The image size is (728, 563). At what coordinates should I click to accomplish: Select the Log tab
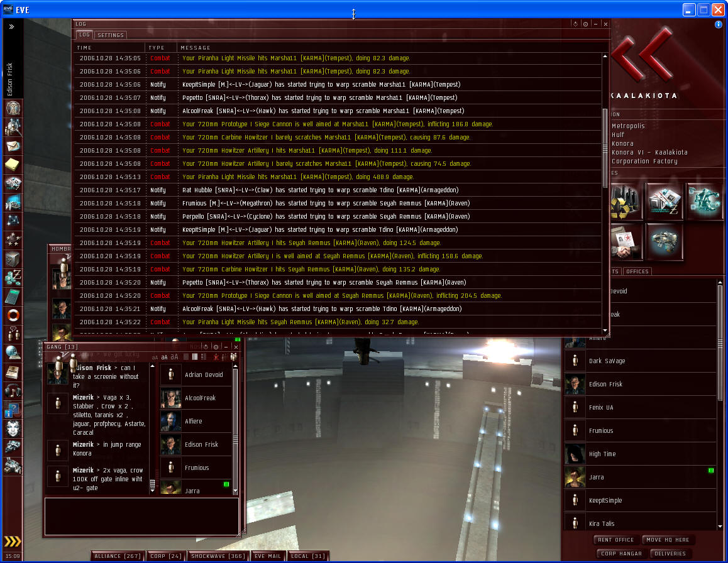84,35
